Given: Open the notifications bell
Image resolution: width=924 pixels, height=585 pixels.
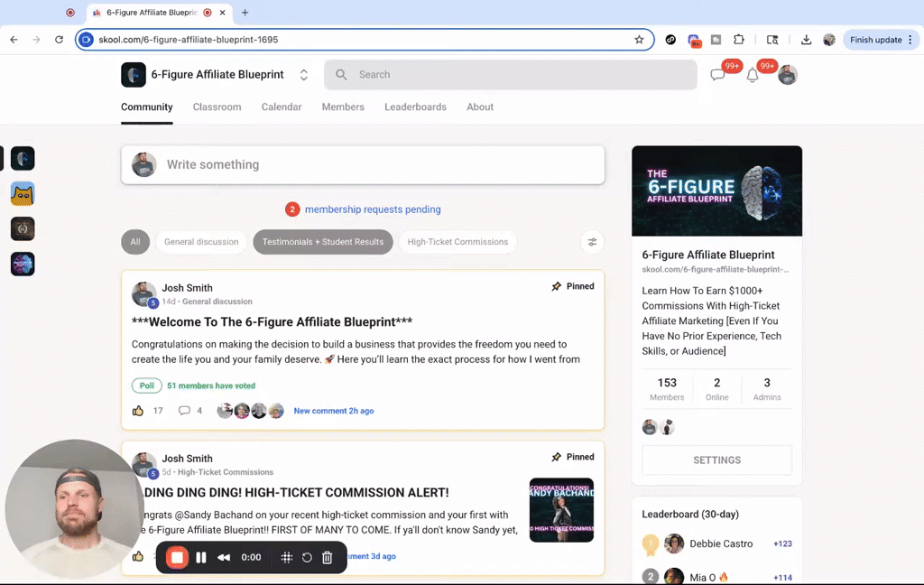Looking at the screenshot, I should tap(753, 75).
